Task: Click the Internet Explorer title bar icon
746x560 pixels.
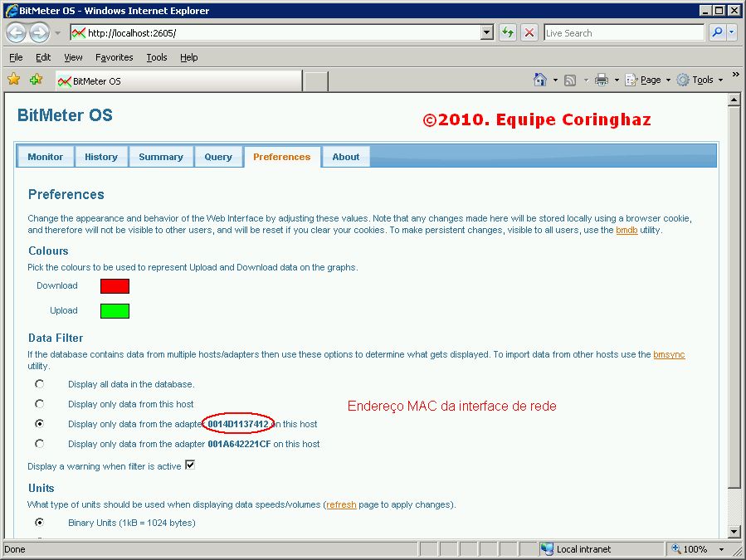Action: point(11,11)
